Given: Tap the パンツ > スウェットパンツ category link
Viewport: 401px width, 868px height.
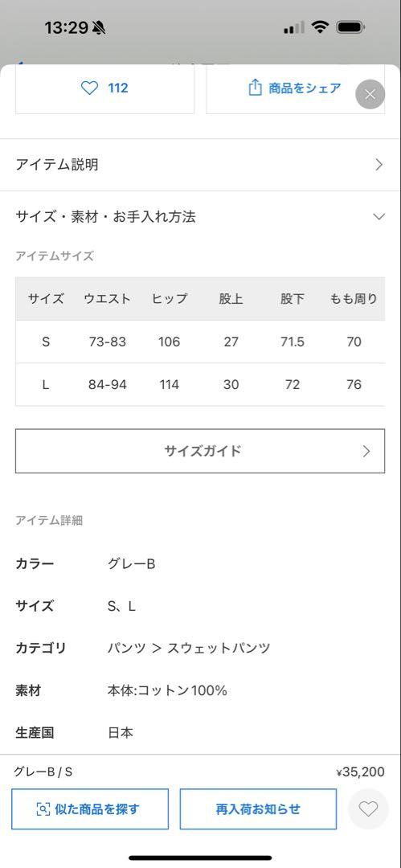Looking at the screenshot, I should coord(189,649).
